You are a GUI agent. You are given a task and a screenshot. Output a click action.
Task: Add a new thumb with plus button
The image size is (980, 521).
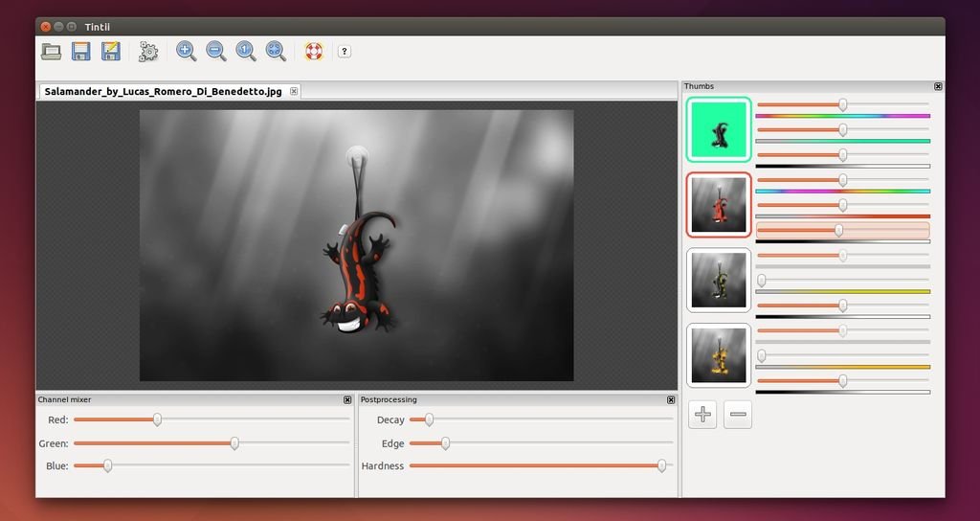point(702,415)
